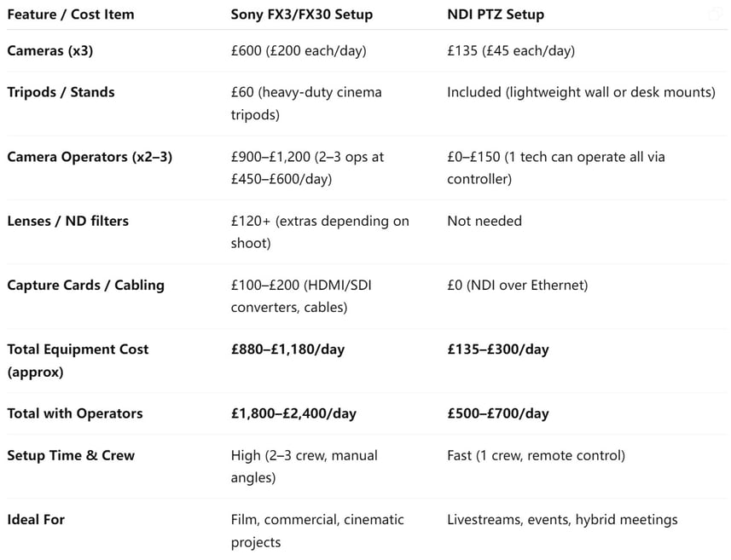Click the 'Total with Operators' row label
This screenshot has height=560, width=731.
(75, 413)
